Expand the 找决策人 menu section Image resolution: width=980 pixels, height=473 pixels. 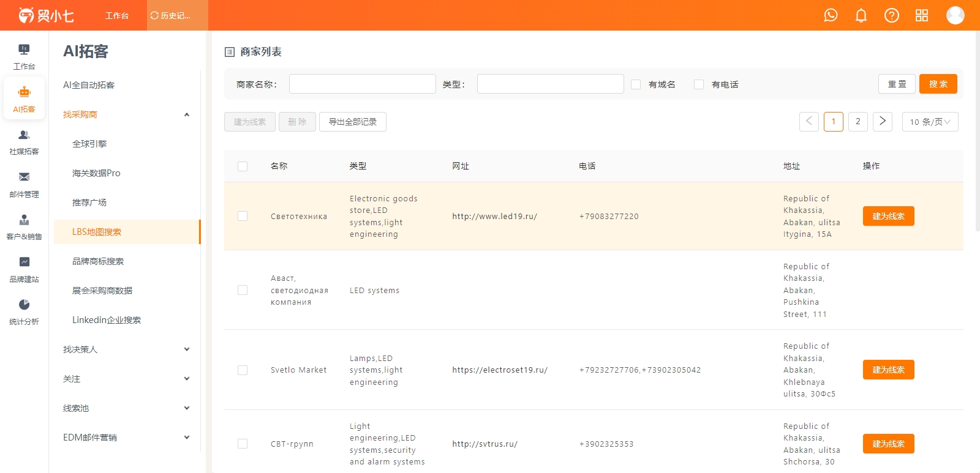tap(127, 349)
